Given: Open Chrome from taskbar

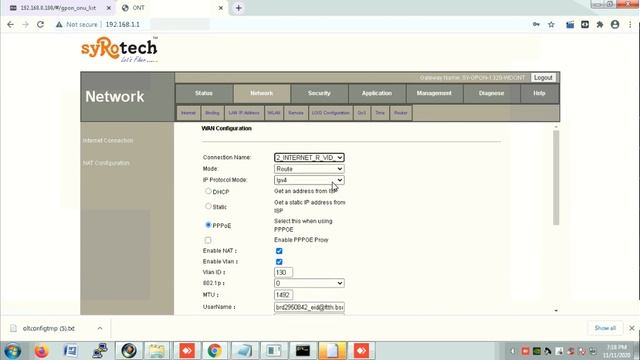Looking at the screenshot, I should pos(215,351).
